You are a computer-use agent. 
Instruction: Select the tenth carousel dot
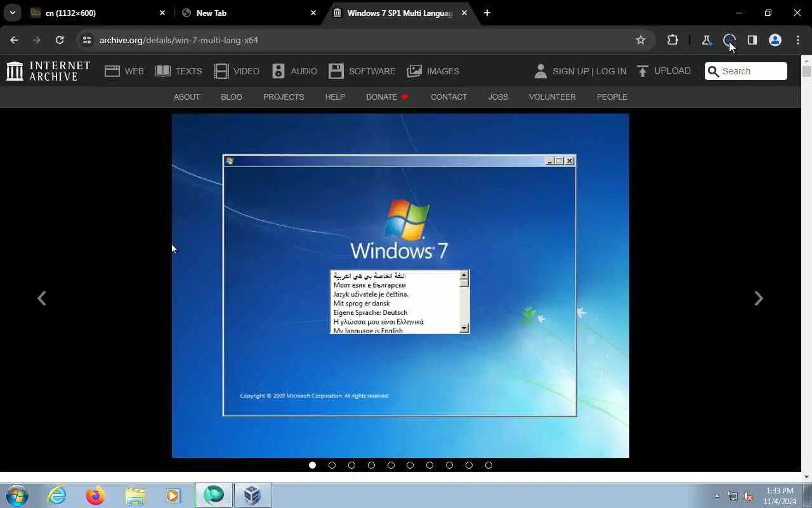point(488,465)
